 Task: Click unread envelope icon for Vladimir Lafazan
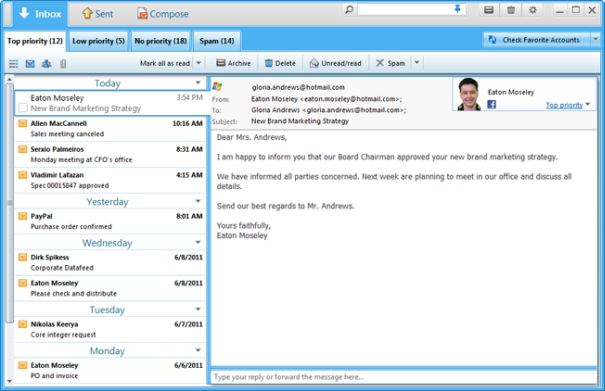[23, 175]
